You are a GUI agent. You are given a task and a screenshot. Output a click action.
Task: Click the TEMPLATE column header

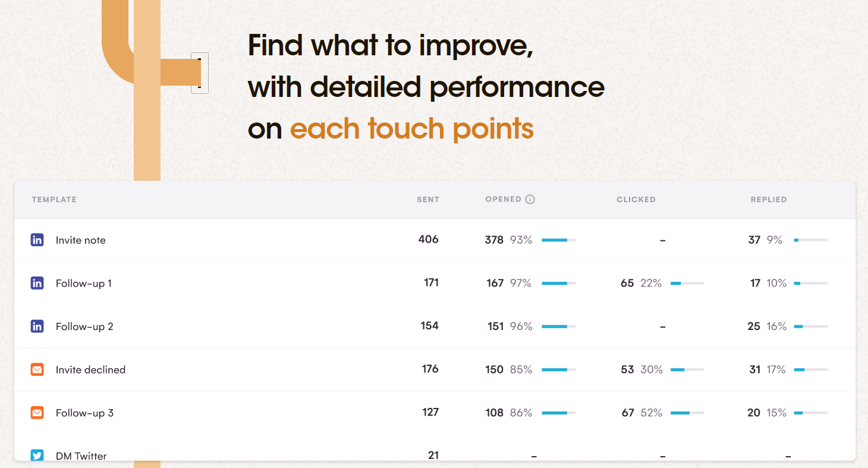pyautogui.click(x=54, y=199)
